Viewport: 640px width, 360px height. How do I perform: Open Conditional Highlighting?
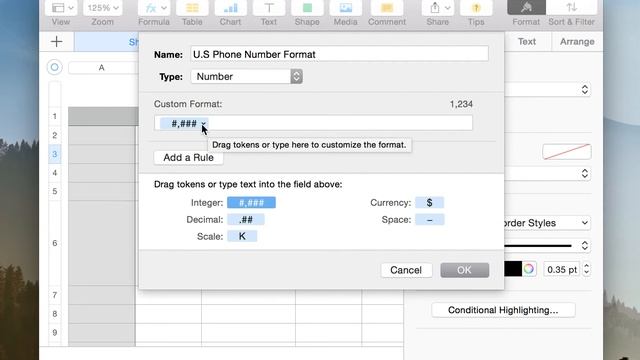coord(503,310)
